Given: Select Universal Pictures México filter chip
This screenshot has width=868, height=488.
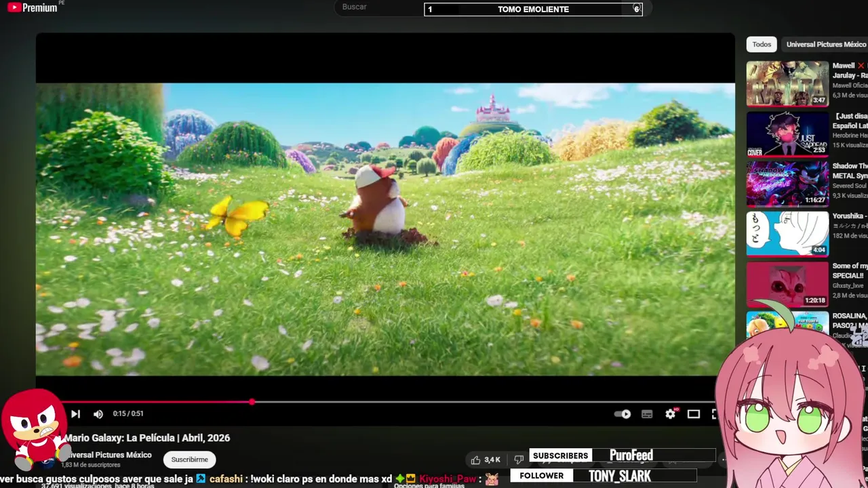Looking at the screenshot, I should coord(826,44).
